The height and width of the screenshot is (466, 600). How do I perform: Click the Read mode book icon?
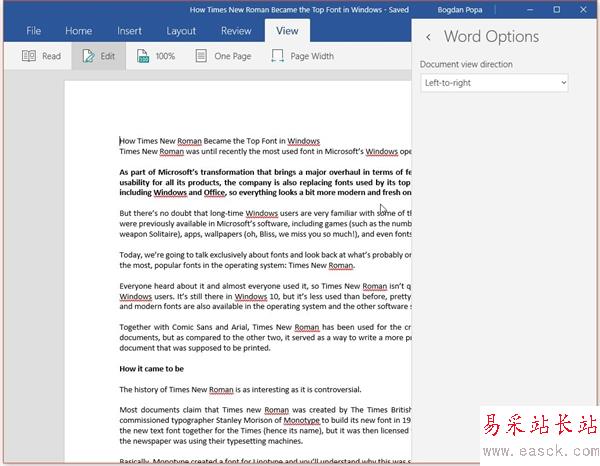29,56
